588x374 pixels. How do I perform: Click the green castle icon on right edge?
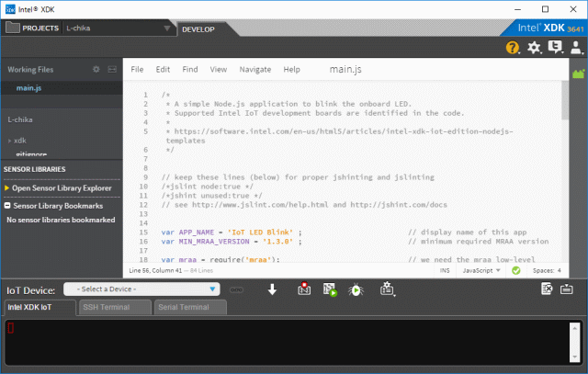578,74
